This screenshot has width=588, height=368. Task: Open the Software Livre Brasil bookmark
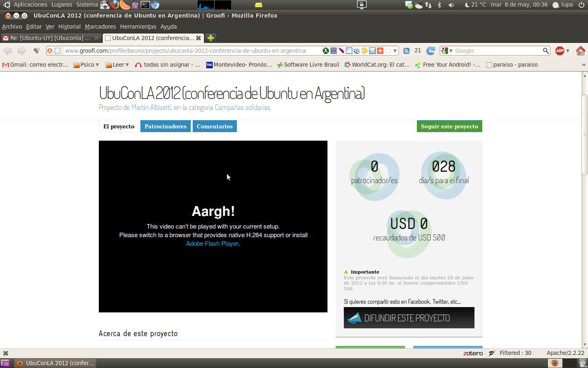[x=308, y=65]
